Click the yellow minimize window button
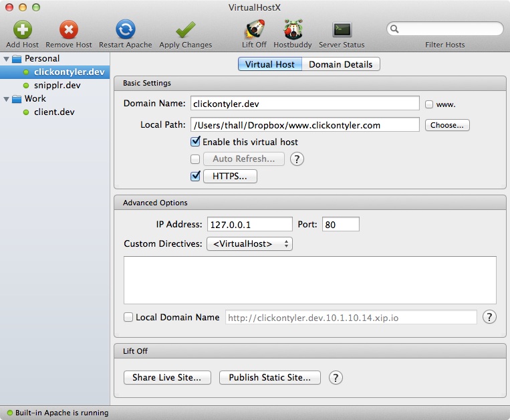 (23, 7)
